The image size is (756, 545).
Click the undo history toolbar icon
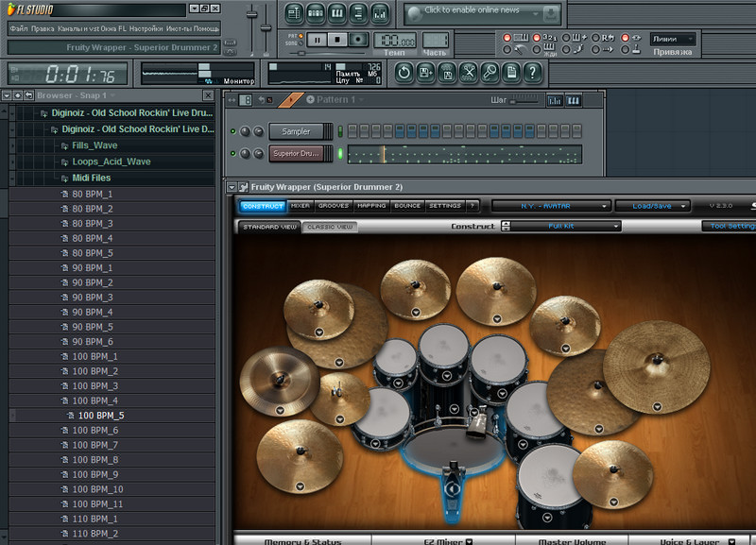404,72
